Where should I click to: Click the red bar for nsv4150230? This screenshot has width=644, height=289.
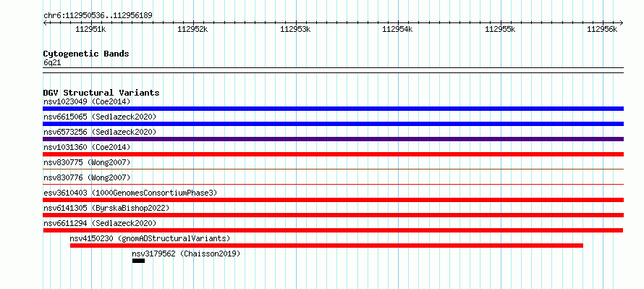(x=326, y=246)
